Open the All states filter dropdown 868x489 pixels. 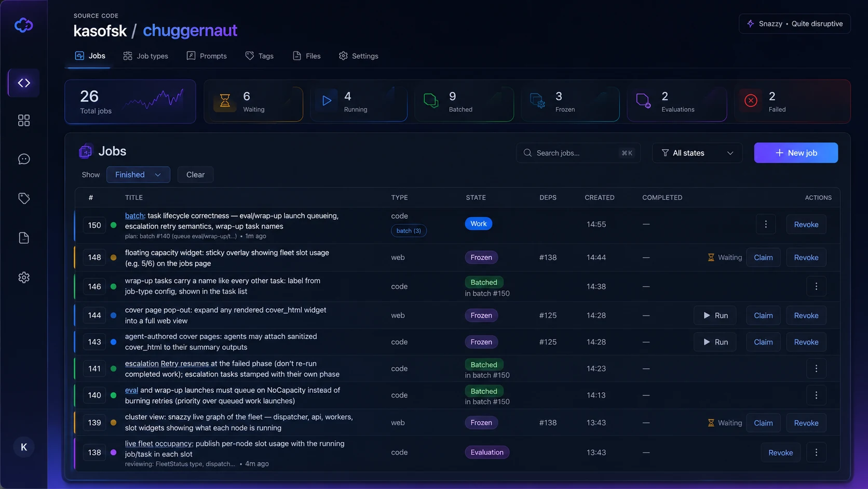pos(697,153)
